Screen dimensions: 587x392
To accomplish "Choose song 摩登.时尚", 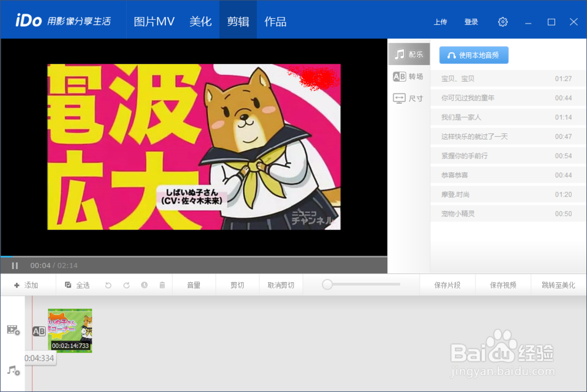I will [x=508, y=195].
